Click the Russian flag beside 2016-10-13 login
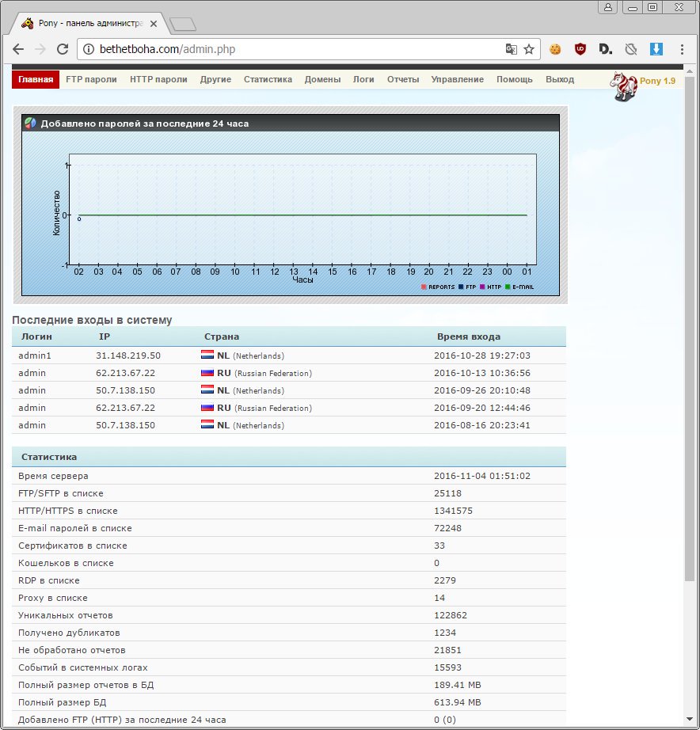Screen dimensions: 700x730 (207, 372)
